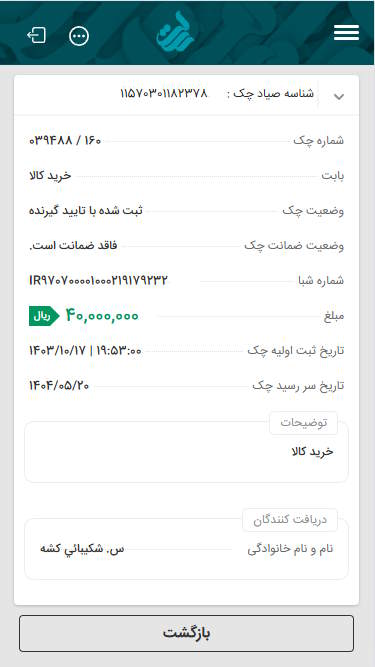The height and width of the screenshot is (667, 375).
Task: Click the ریال currency tag
Action: [x=44, y=316]
